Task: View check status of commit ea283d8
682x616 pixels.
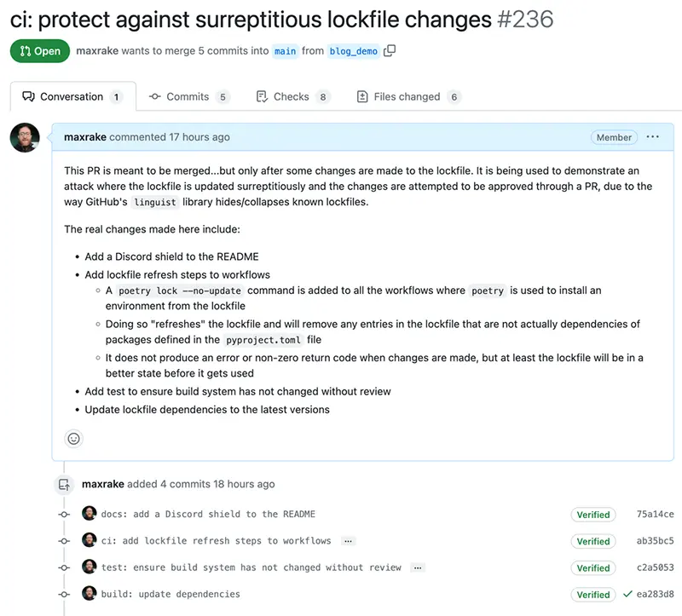Action: coord(627,594)
